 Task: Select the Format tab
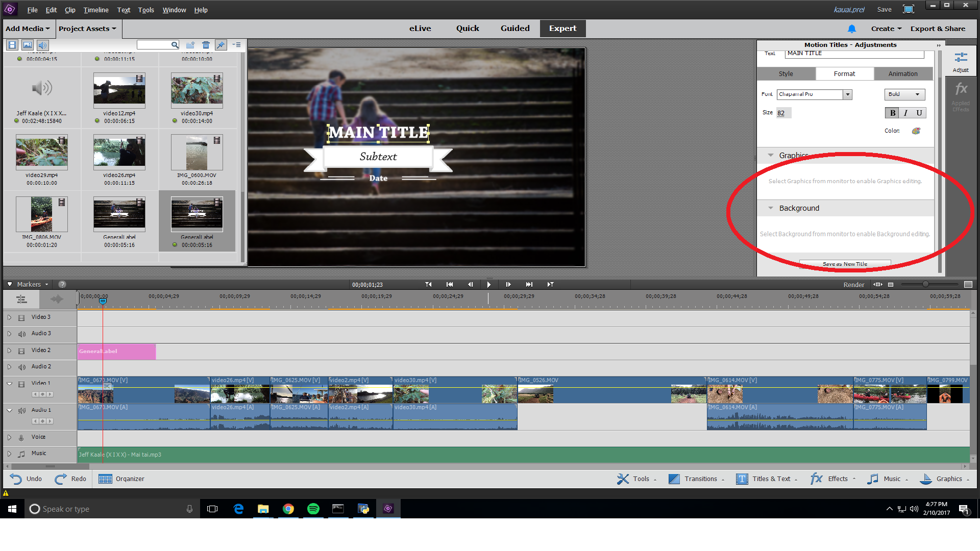click(x=844, y=74)
